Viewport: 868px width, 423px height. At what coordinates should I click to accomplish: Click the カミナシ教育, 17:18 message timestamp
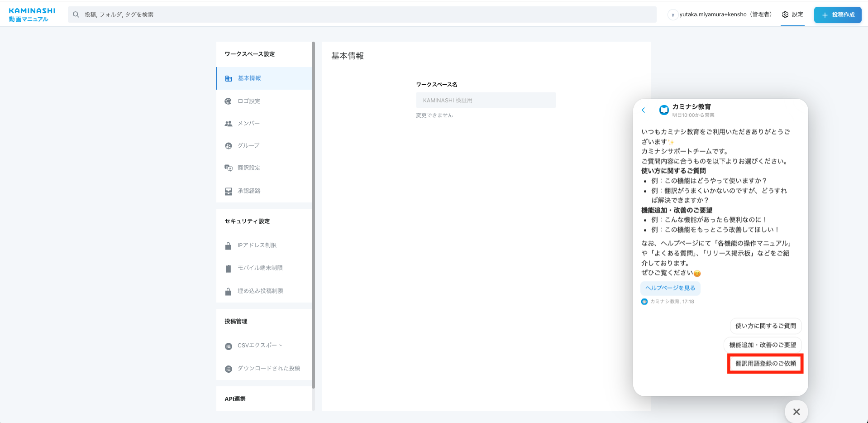[x=672, y=302]
